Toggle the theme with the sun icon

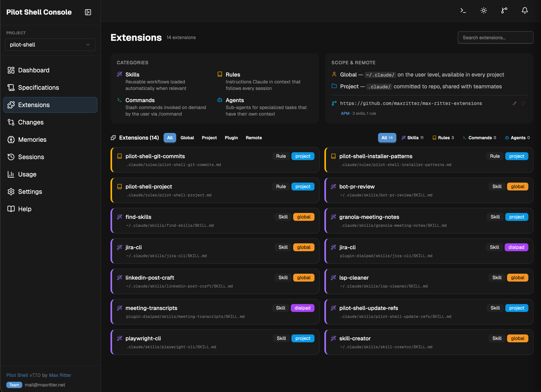[x=484, y=10]
